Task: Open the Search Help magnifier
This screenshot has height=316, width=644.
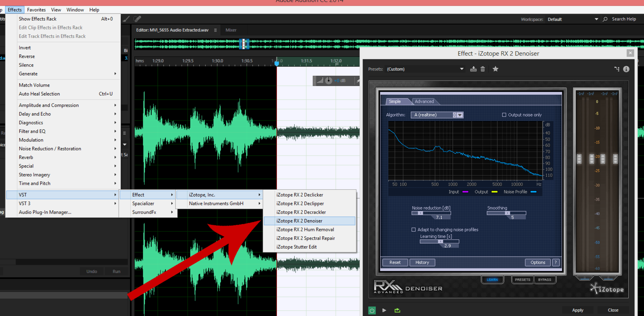Action: point(605,19)
